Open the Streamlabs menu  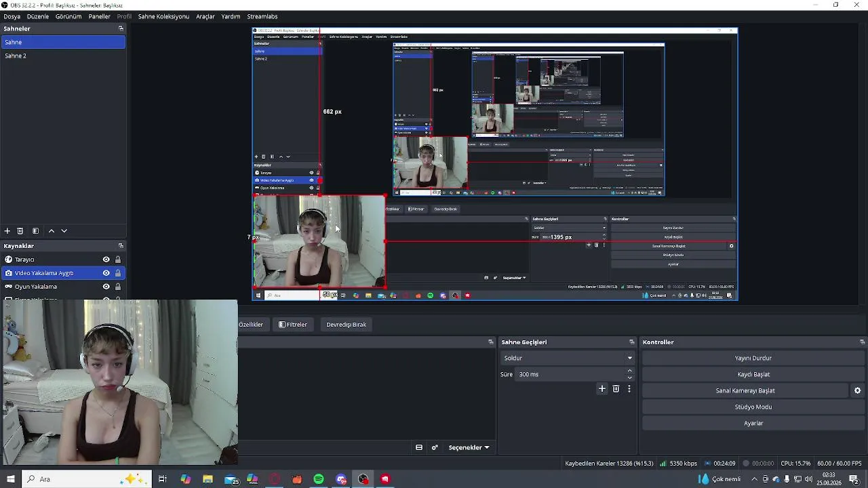pyautogui.click(x=262, y=16)
